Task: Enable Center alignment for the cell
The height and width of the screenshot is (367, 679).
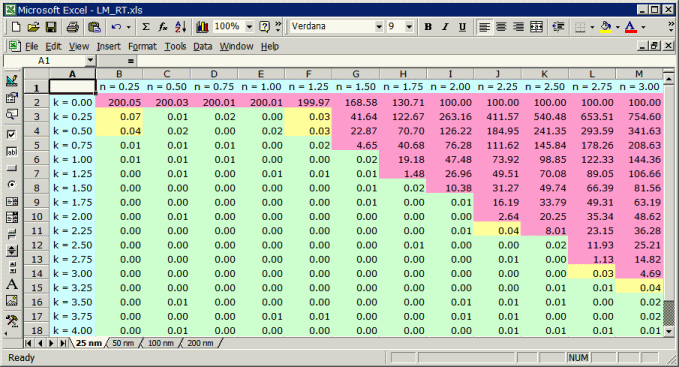Action: pos(501,27)
